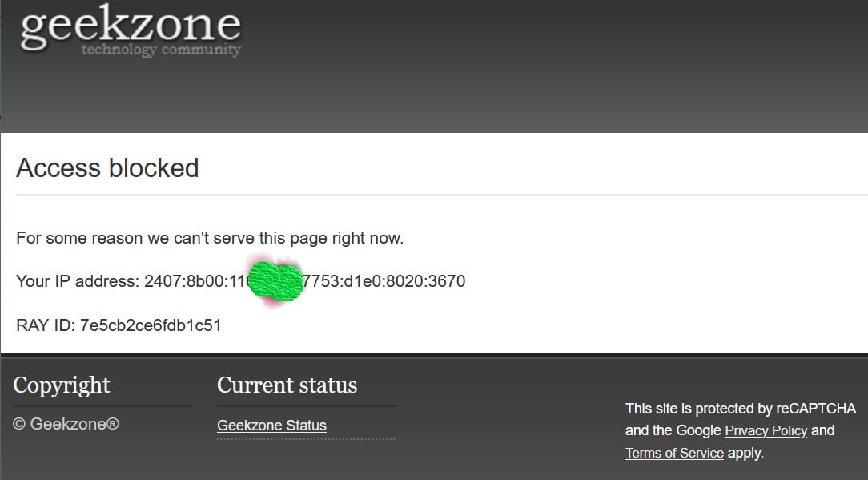Open the Terms of Service link
868x480 pixels.
(674, 453)
